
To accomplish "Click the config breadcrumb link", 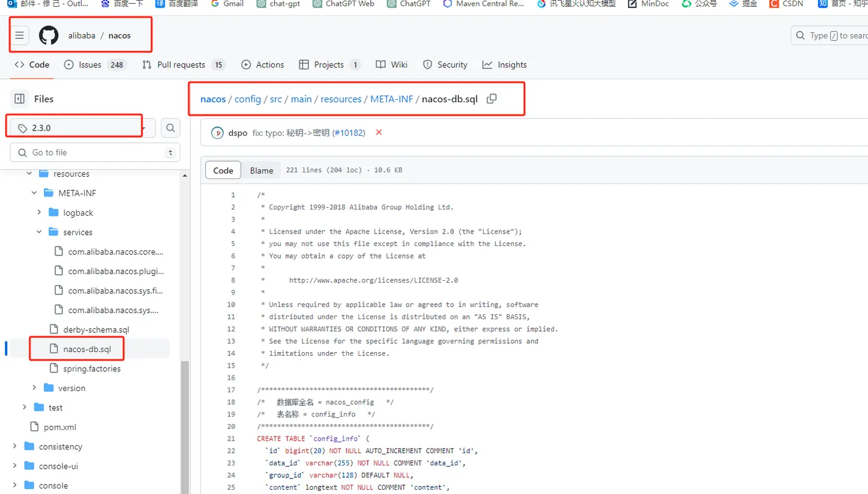I will tap(247, 99).
